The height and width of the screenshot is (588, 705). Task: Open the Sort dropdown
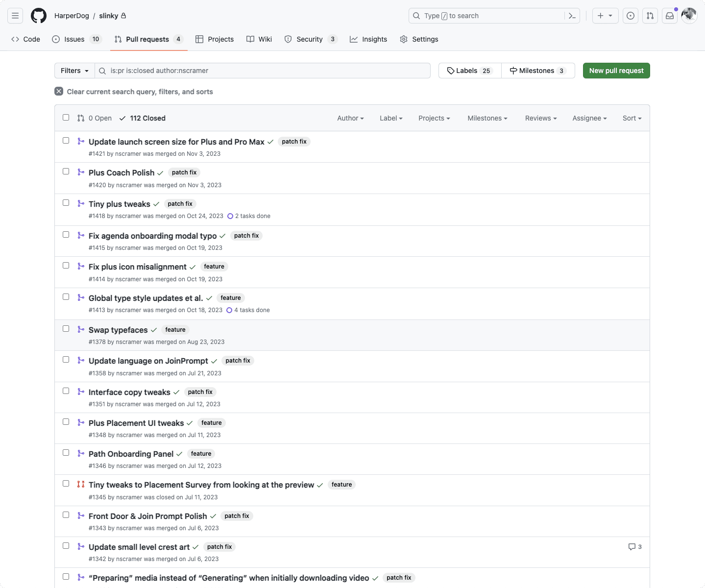(632, 118)
